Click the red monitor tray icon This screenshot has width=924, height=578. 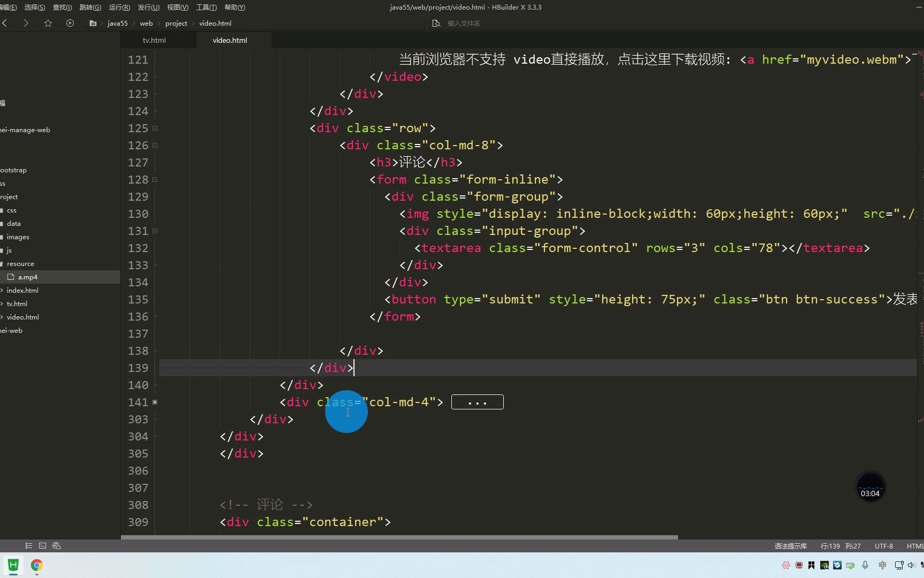[799, 565]
